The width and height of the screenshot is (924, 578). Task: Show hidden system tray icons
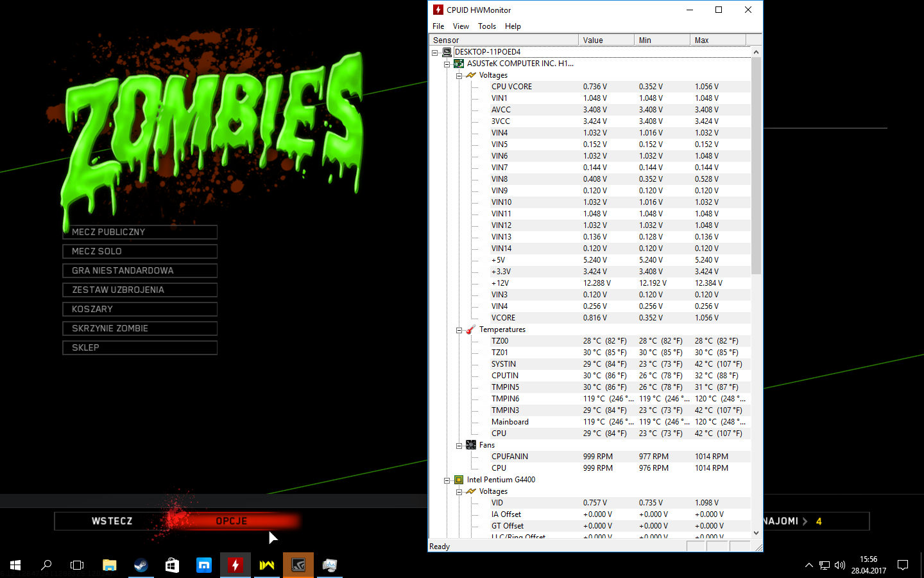click(809, 565)
